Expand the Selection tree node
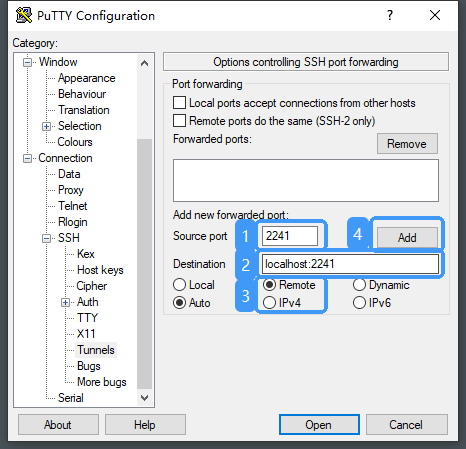This screenshot has width=466, height=449. (x=47, y=126)
